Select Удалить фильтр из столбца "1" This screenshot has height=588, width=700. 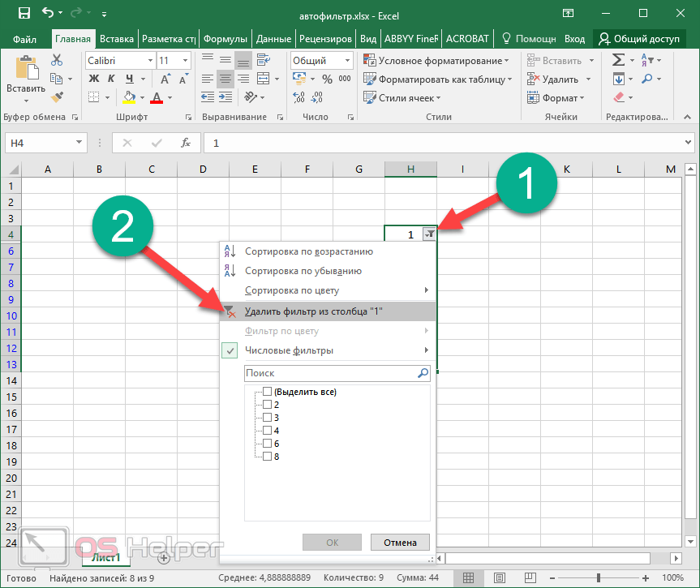point(314,311)
